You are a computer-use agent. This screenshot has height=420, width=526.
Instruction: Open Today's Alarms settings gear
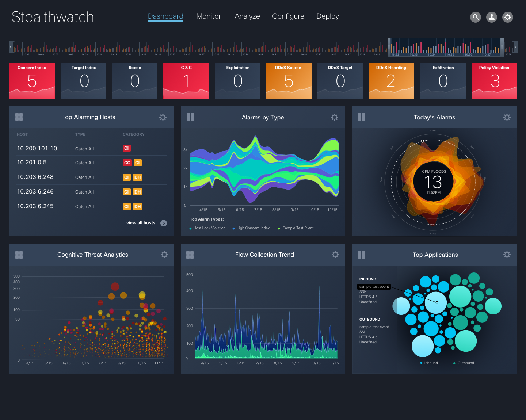coord(507,117)
